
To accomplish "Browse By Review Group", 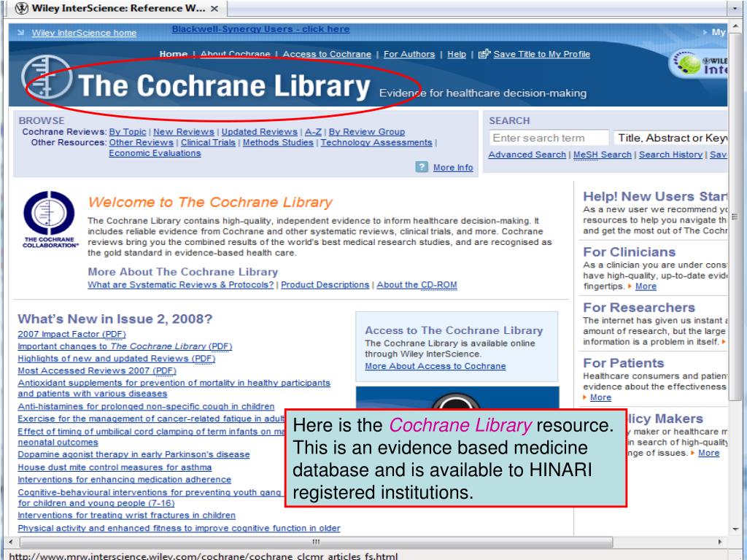I will pos(367,132).
